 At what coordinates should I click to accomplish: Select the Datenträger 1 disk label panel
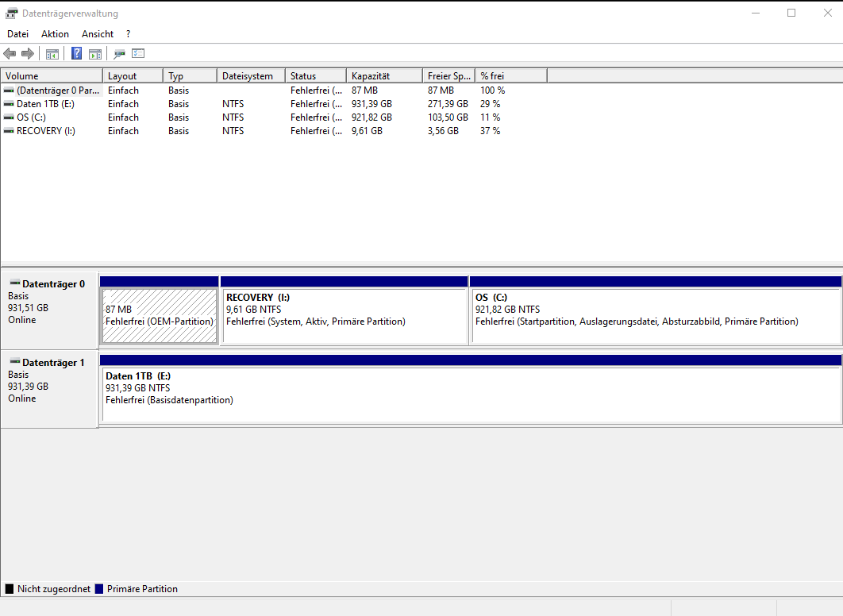click(x=49, y=389)
